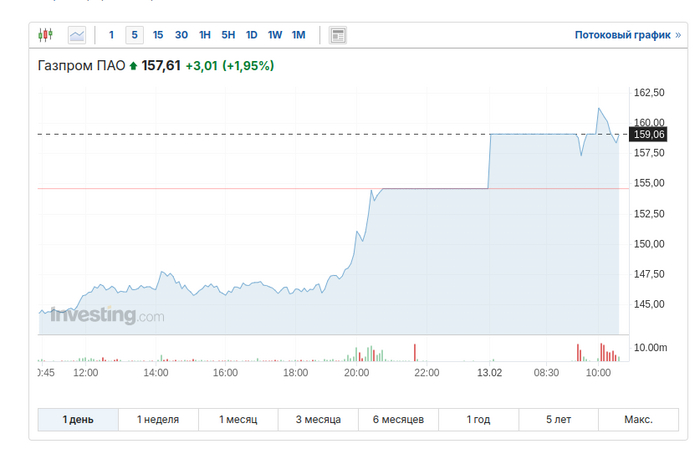700x454 pixels.
Task: Switch to 5 лет range
Action: click(x=558, y=420)
